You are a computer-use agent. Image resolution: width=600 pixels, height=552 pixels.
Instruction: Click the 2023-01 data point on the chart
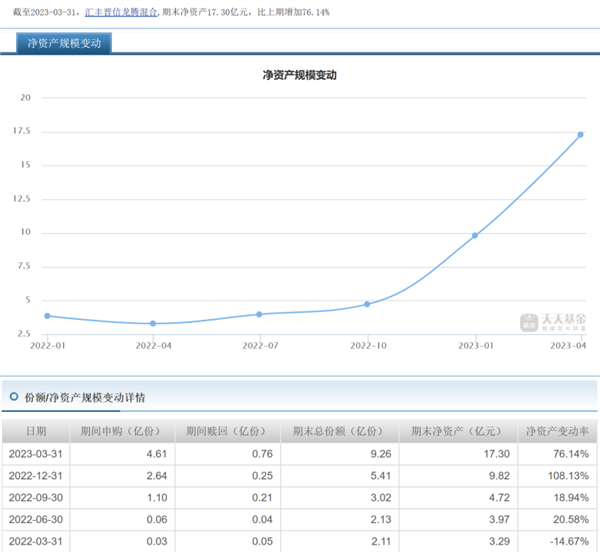coord(475,236)
